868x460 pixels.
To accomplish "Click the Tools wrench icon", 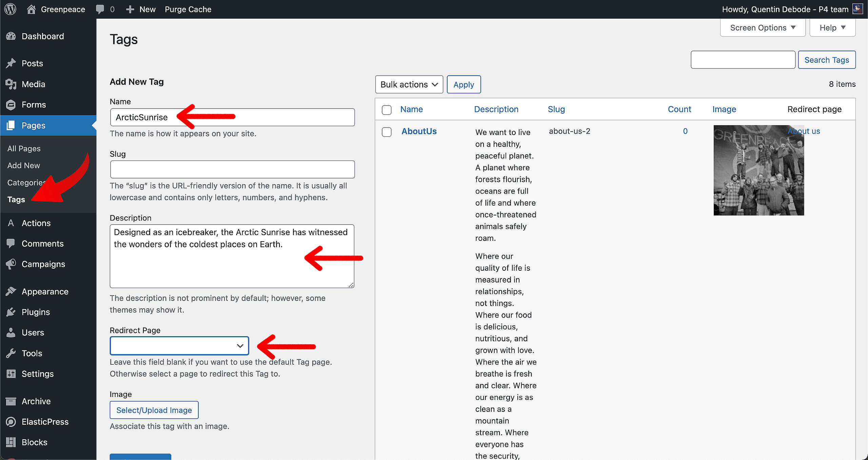I will (11, 353).
